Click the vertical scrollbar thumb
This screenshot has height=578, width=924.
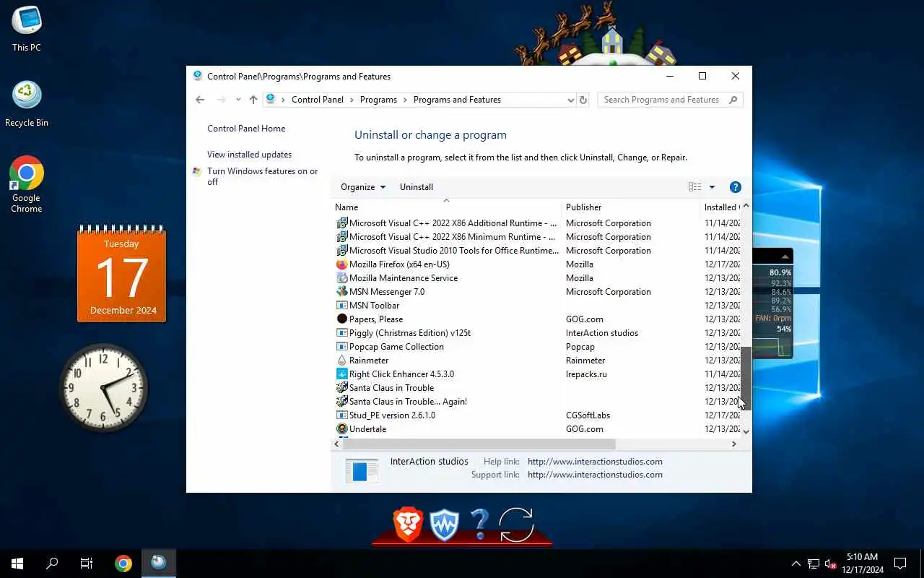click(x=746, y=378)
